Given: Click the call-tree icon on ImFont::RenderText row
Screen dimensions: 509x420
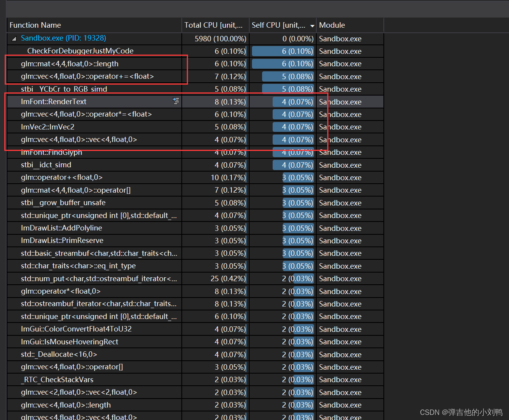Looking at the screenshot, I should coord(176,101).
